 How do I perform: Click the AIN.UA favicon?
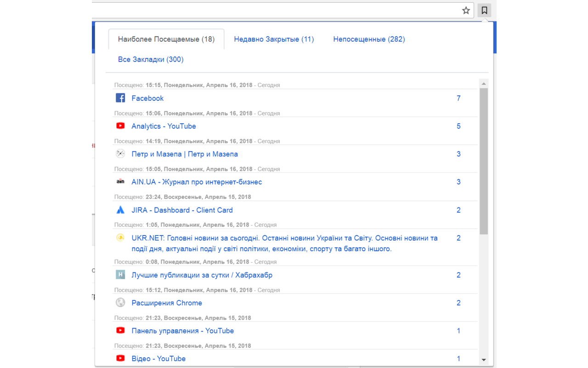120,182
